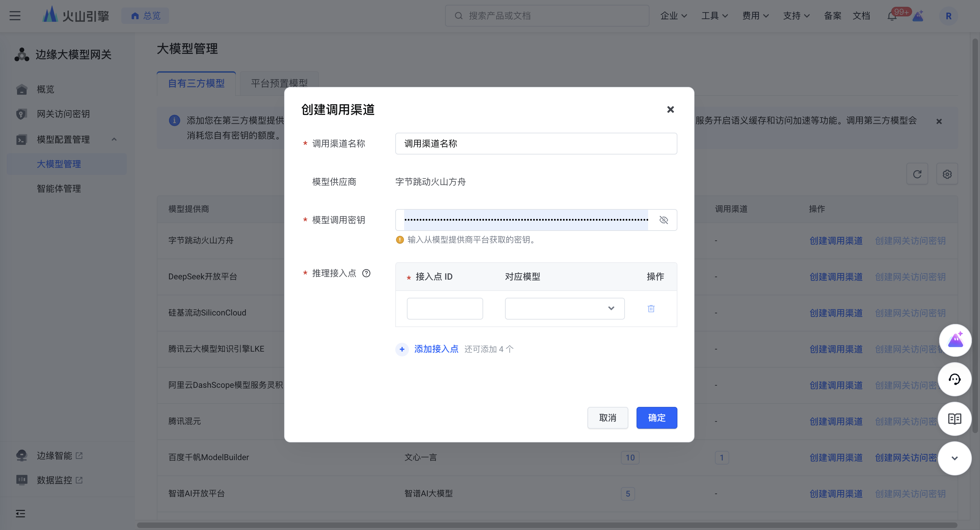Viewport: 980px width, 530px height.
Task: Open the AI assistant floating button
Action: coord(955,340)
